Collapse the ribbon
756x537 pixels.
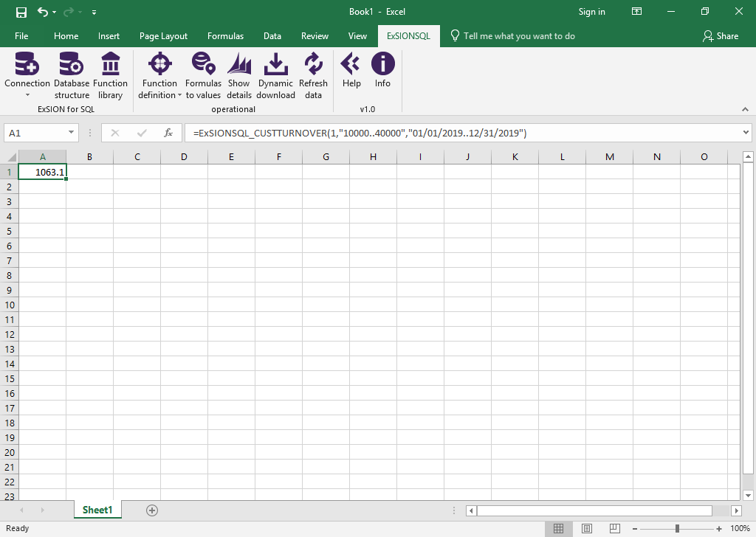point(746,109)
